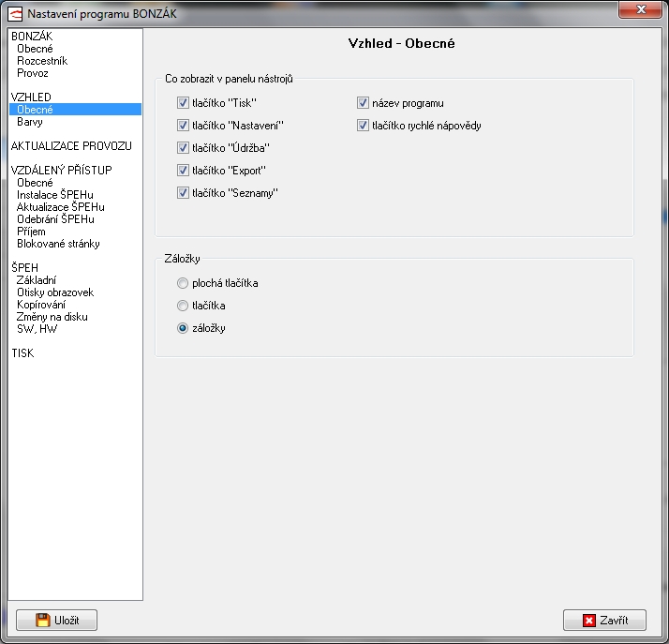Toggle tlačítko "Nastavení" checkbox

183,126
